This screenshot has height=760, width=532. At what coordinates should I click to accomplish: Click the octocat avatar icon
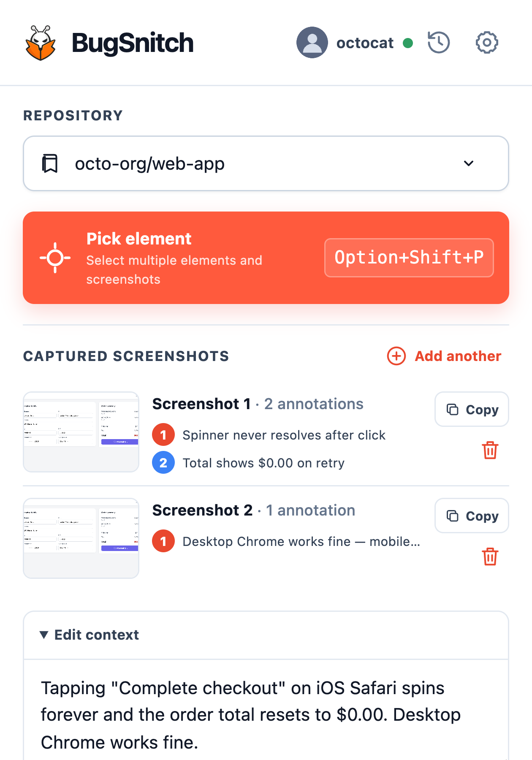pyautogui.click(x=312, y=43)
